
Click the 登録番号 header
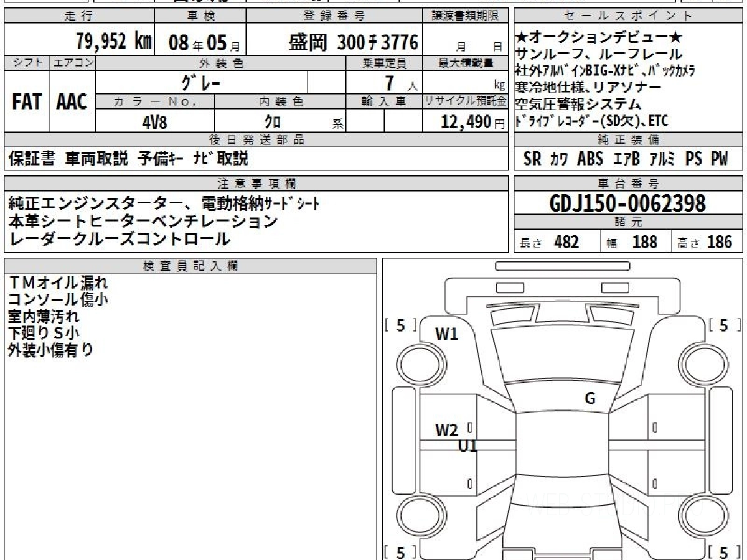pyautogui.click(x=334, y=16)
